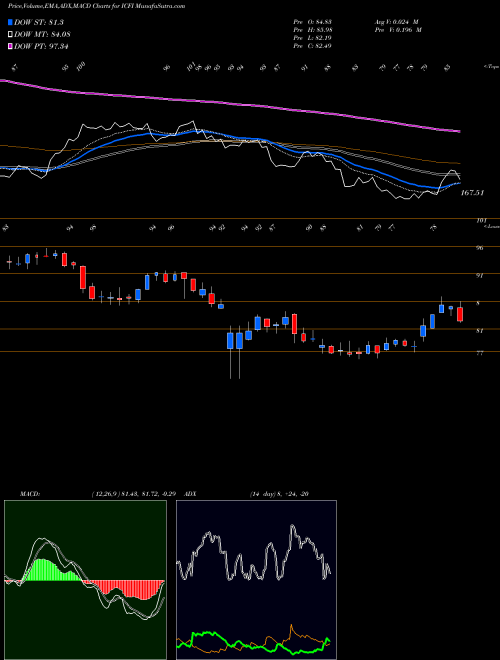Select the 'DOW ST: 81.3' legend text
Screen dimensions: 500x660
tap(38, 22)
